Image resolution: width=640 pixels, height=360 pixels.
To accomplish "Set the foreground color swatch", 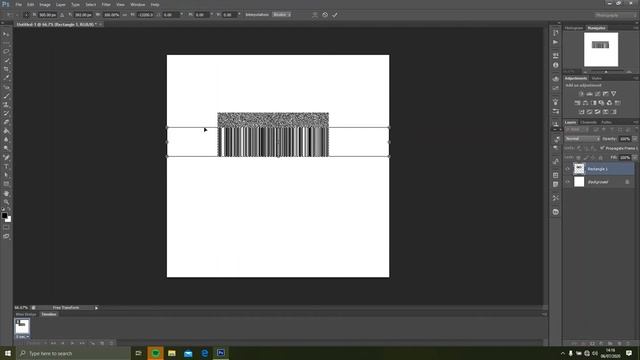I will coord(4,216).
